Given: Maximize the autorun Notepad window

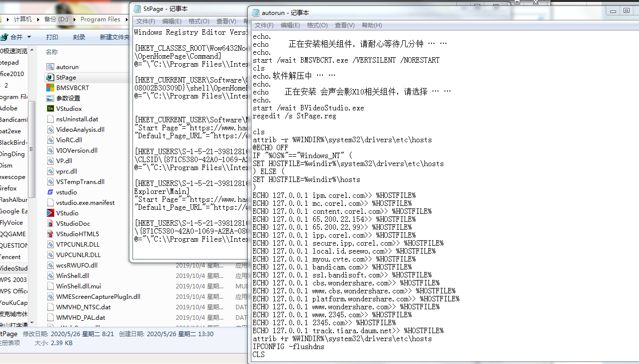Looking at the screenshot, I should (627, 10).
